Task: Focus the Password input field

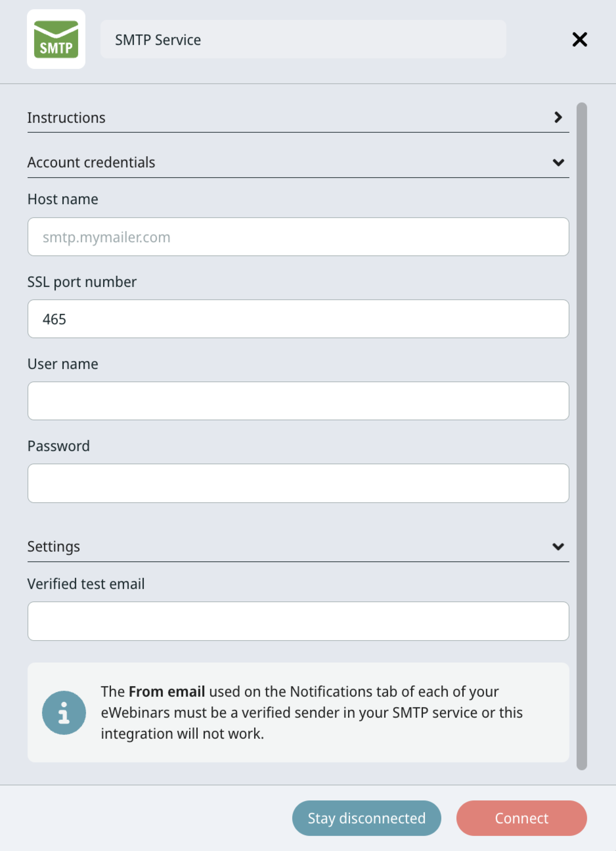Action: coord(298,483)
